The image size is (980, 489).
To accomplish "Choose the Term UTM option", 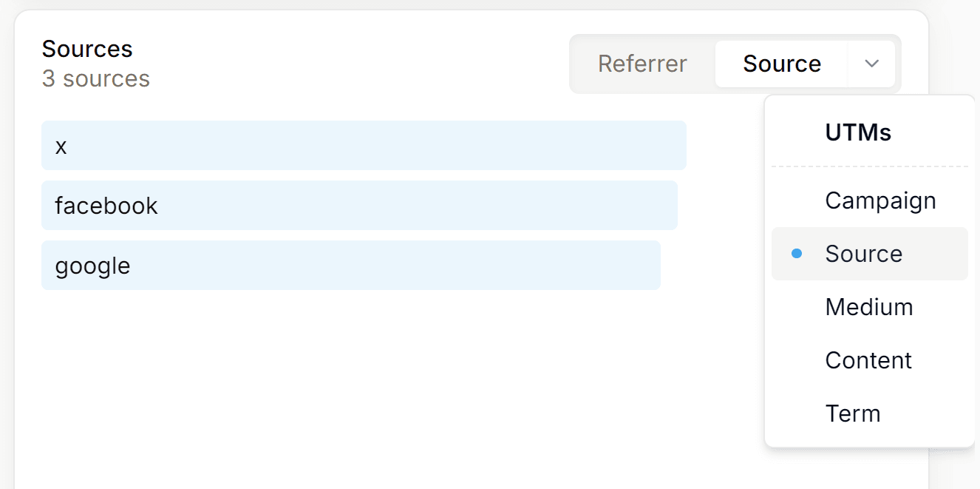I will coord(853,414).
